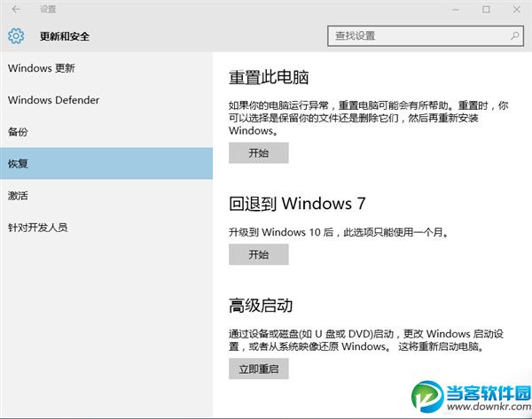The height and width of the screenshot is (419, 532).
Task: Select 恢复 in the sidebar
Action: click(x=106, y=163)
